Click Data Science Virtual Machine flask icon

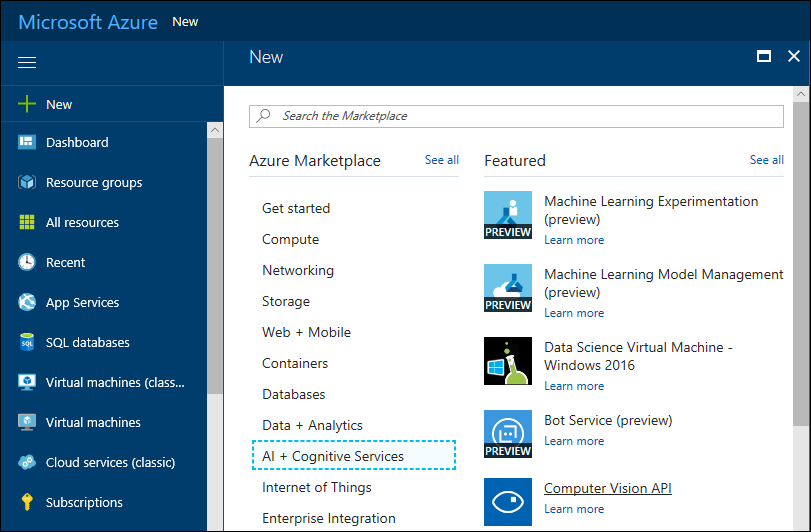(508, 361)
